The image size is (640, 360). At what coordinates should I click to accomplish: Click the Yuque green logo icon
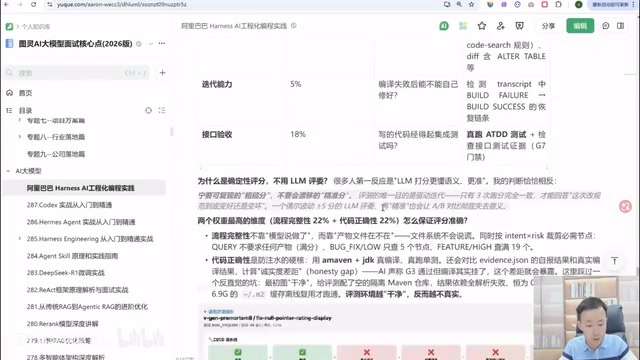click(9, 27)
